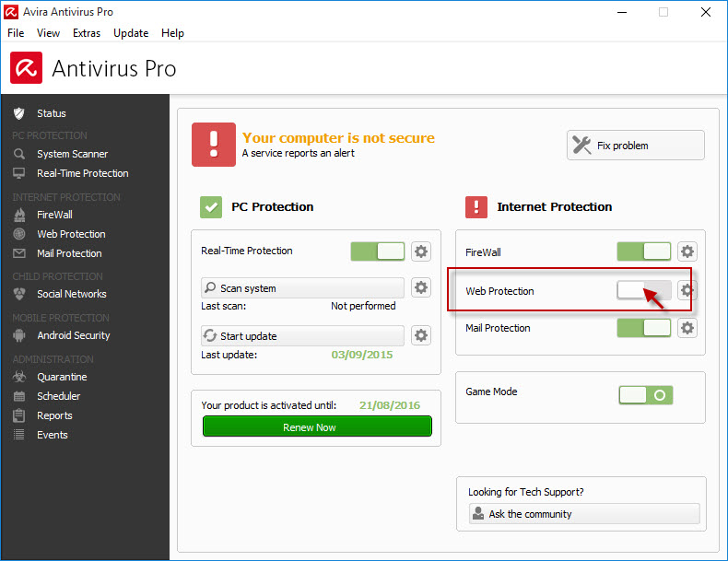Image resolution: width=728 pixels, height=561 pixels.
Task: Select Social Networks in the sidebar
Action: click(x=72, y=294)
